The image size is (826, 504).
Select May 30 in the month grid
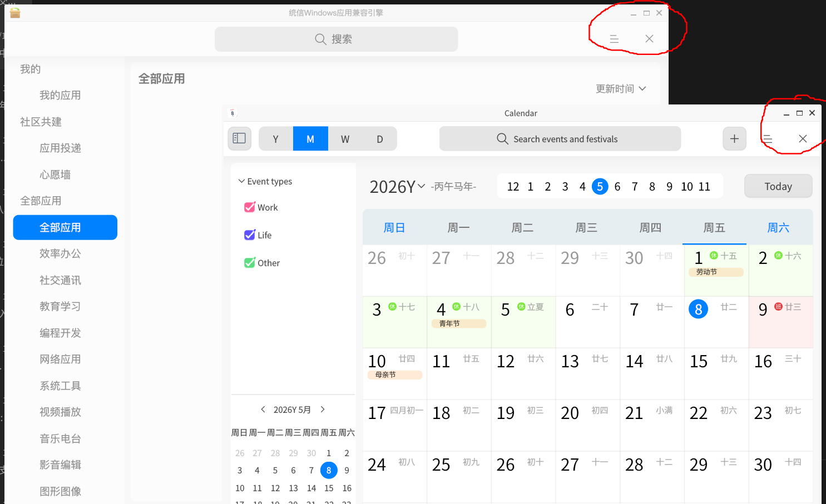[x=781, y=477]
